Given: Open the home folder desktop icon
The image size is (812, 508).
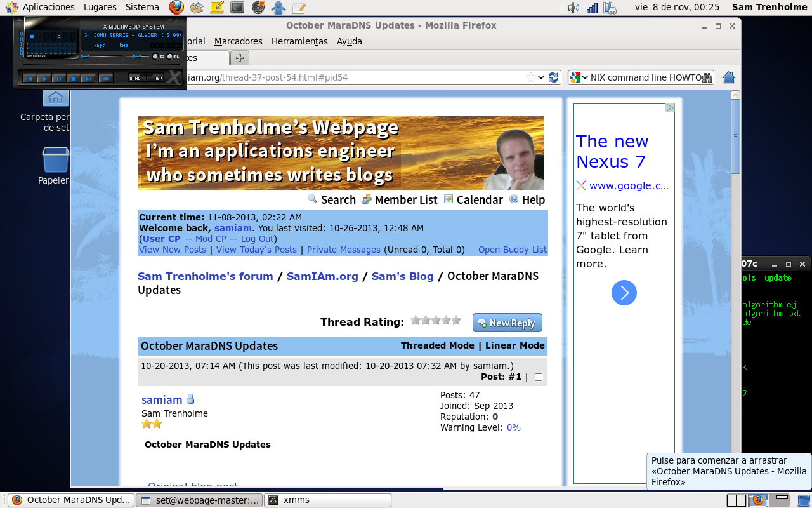Looking at the screenshot, I should (55, 97).
